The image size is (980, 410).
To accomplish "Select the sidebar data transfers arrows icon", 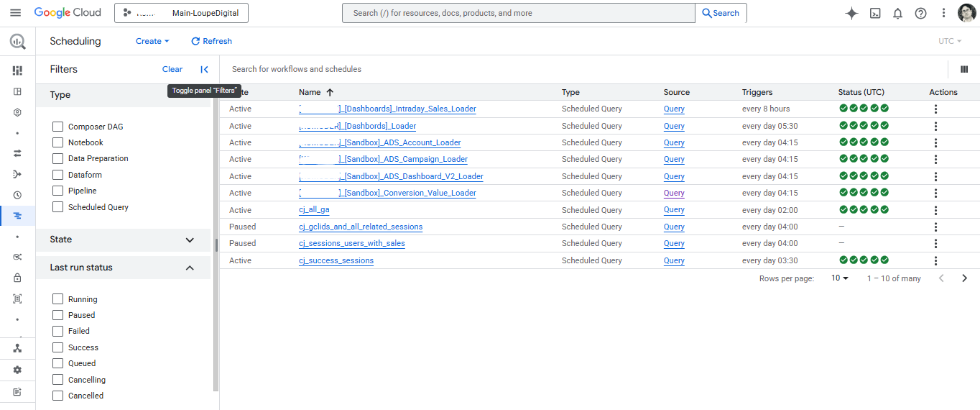I will coord(17,153).
